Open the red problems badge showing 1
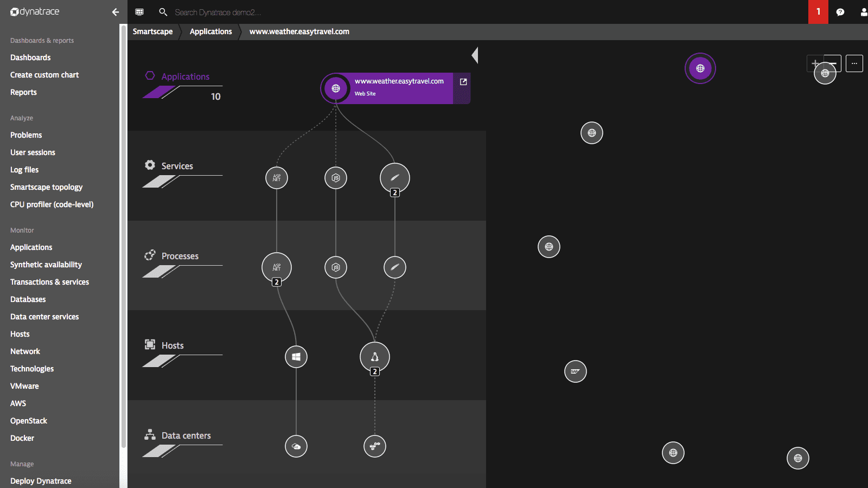 point(818,12)
